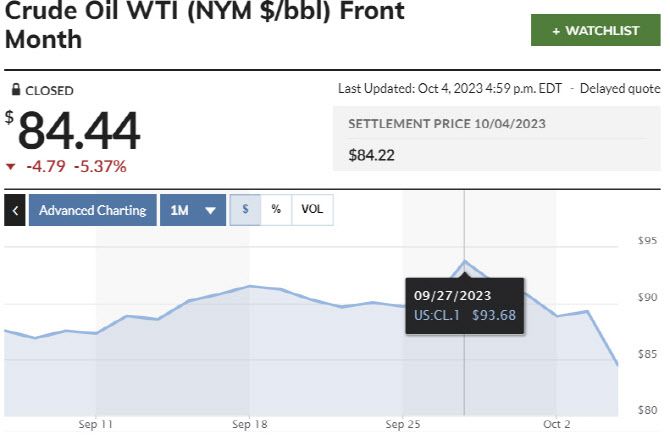Switch the chart to percent change view
The height and width of the screenshot is (448, 670).
click(276, 210)
